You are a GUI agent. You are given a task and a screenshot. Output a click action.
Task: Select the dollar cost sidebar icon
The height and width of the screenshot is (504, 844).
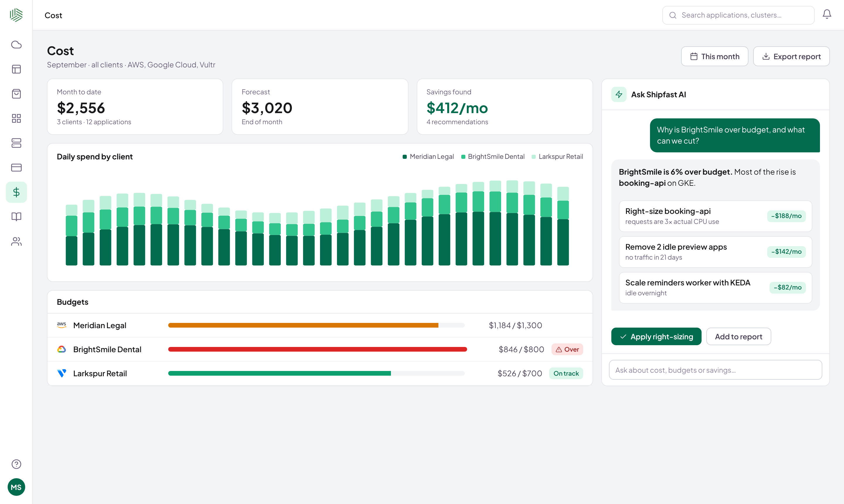pyautogui.click(x=16, y=192)
